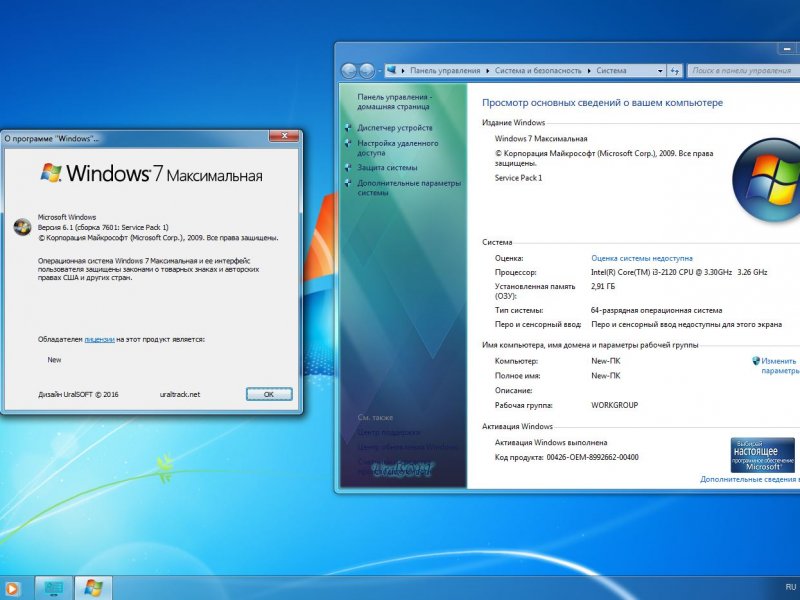
Task: Click the computer icon in address bar
Action: click(391, 70)
